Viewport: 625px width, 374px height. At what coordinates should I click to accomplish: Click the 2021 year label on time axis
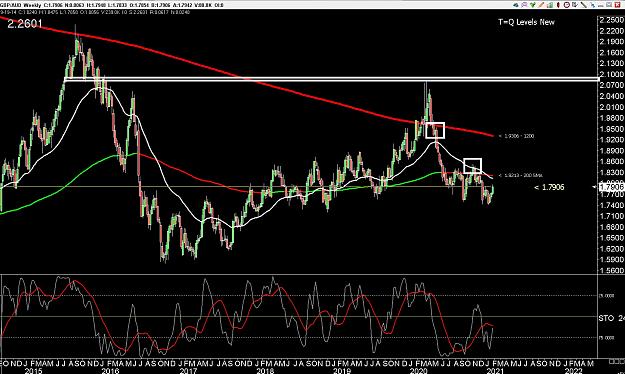(496, 371)
